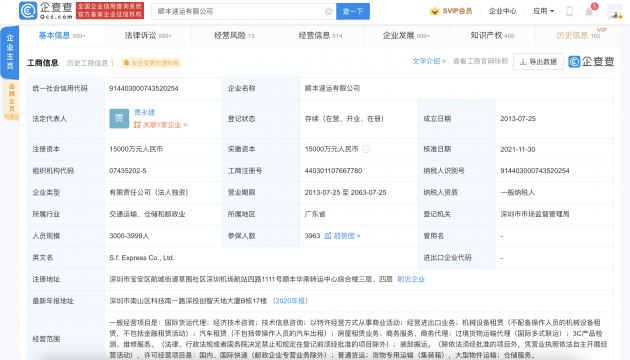This screenshot has width=630, height=360.
Task: Click the 查一下 search button
Action: (x=353, y=11)
